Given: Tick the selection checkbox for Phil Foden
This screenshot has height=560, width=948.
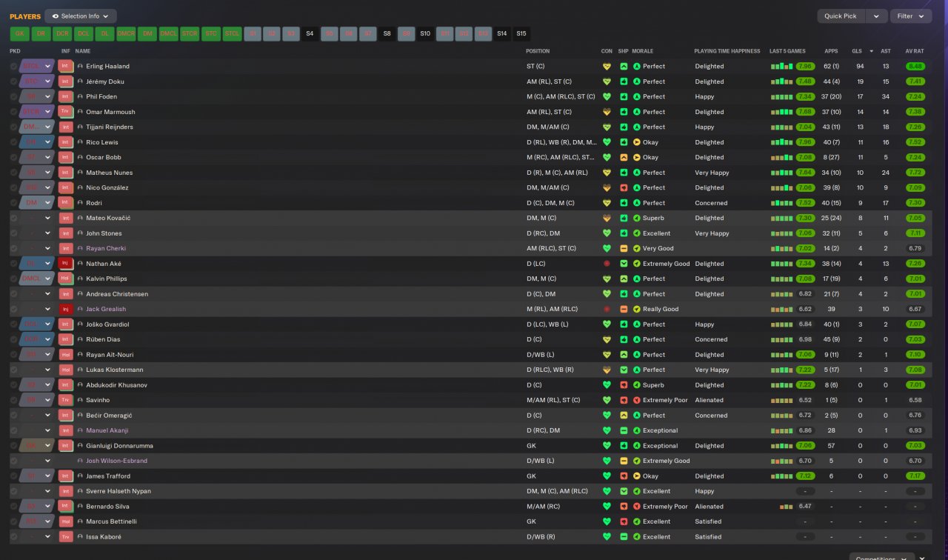Looking at the screenshot, I should click(13, 96).
